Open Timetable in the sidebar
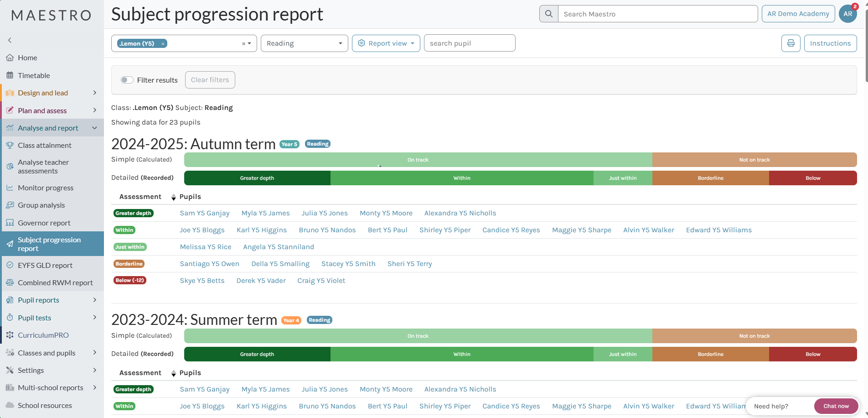The image size is (868, 418). [x=34, y=75]
